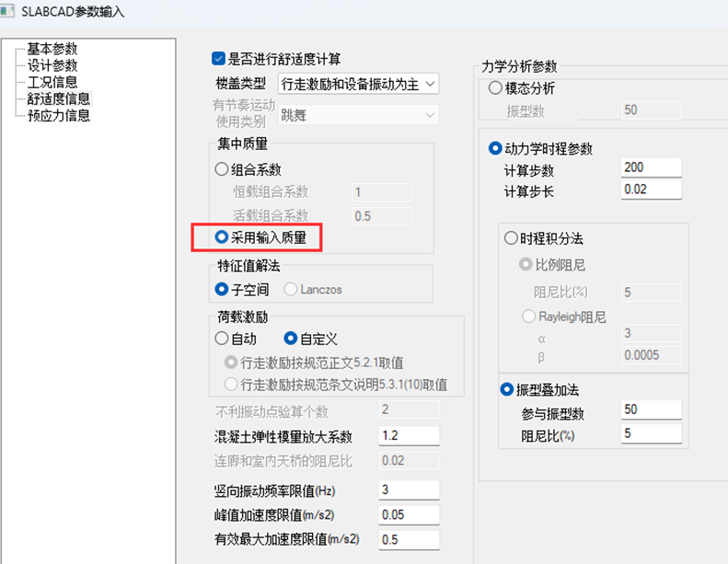Open 基本参数 in the tree

click(52, 49)
